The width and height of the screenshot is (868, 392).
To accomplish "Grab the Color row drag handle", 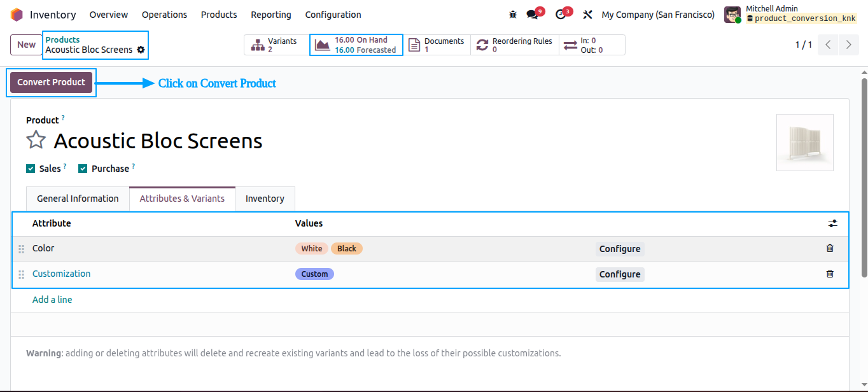I will pyautogui.click(x=21, y=249).
